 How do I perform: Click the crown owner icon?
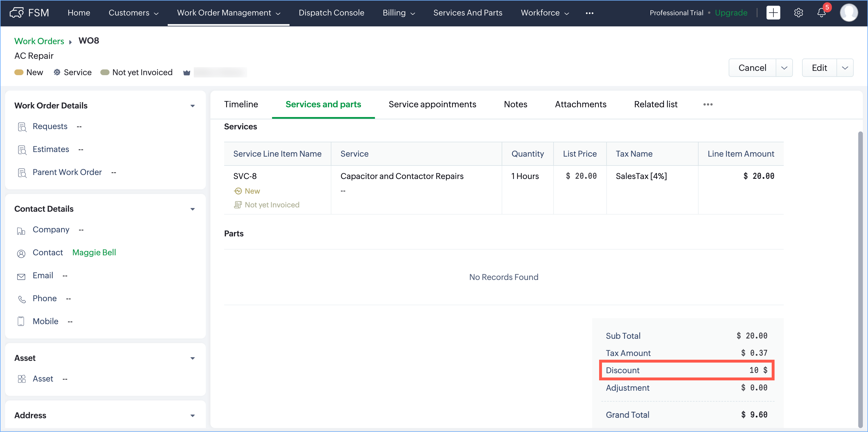point(187,73)
